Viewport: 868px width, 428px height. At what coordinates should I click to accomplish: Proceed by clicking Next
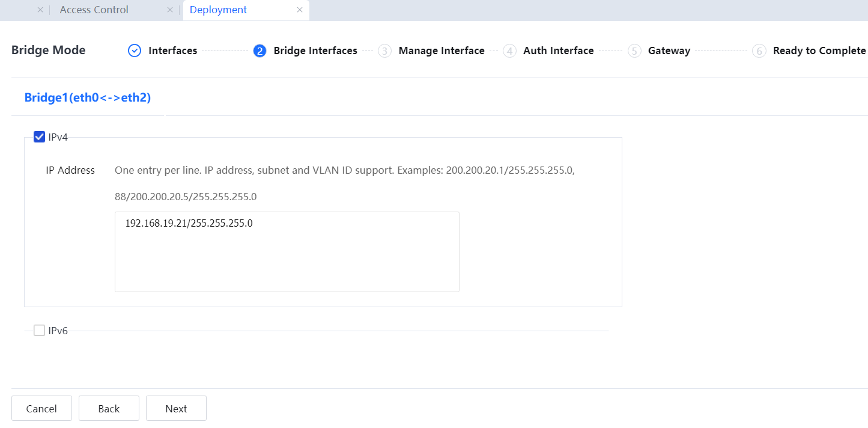[x=176, y=409]
